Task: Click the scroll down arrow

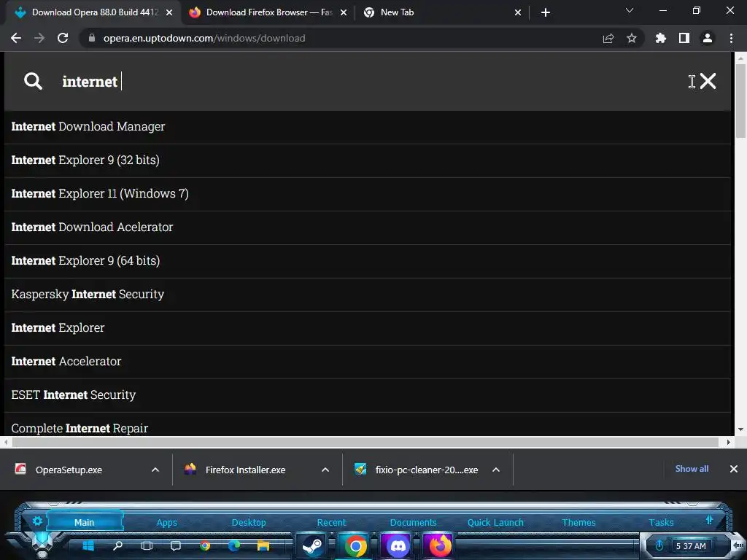Action: (x=740, y=429)
